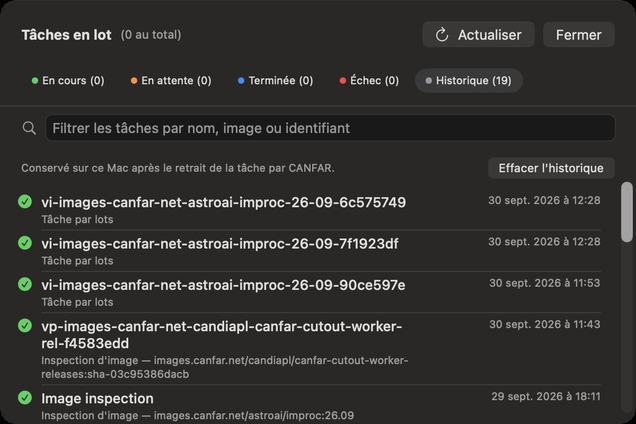636x424 pixels.
Task: Select the Historique (19) tab
Action: 468,81
